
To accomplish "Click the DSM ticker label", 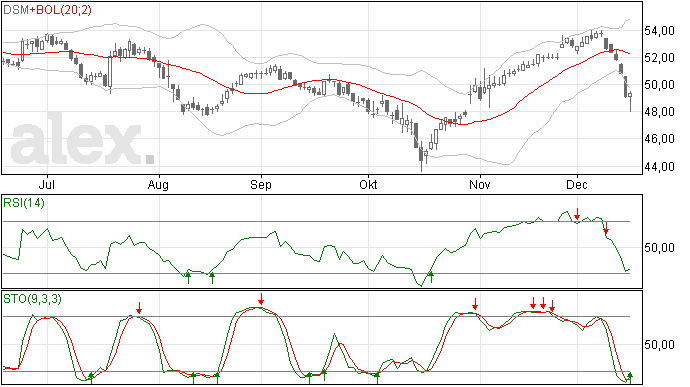I will tap(16, 10).
